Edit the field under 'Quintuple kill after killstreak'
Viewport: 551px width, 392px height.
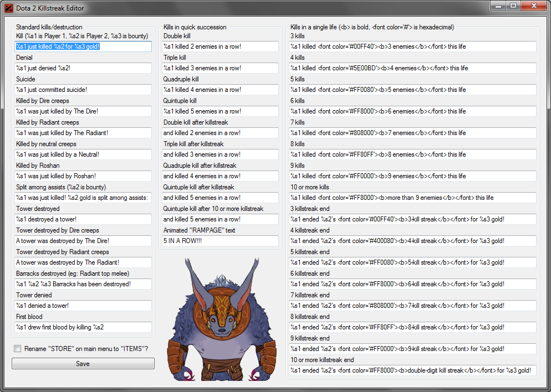click(220, 198)
